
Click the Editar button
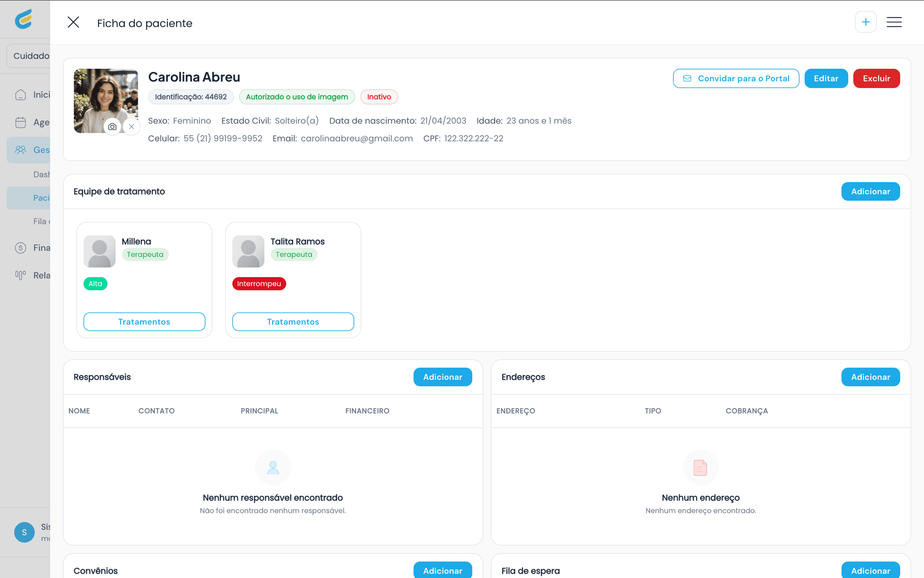[x=826, y=79]
